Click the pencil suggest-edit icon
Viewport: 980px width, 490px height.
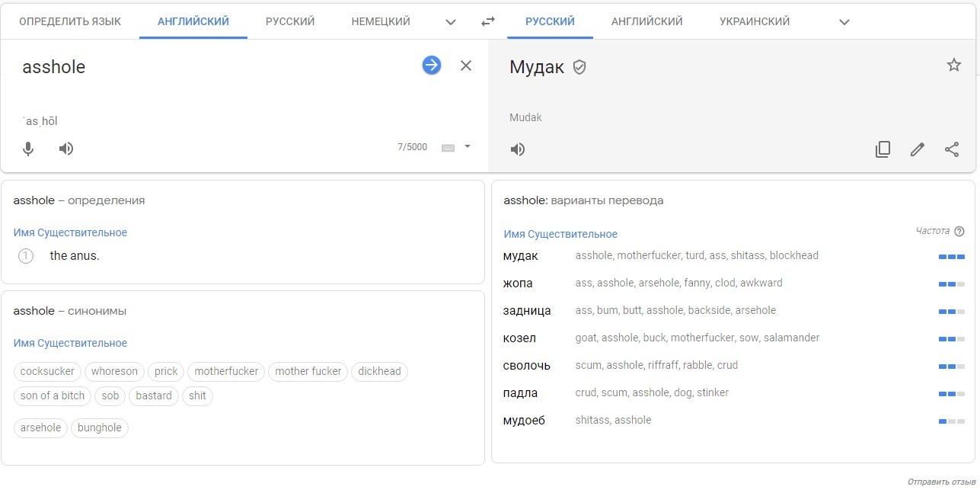[x=917, y=149]
